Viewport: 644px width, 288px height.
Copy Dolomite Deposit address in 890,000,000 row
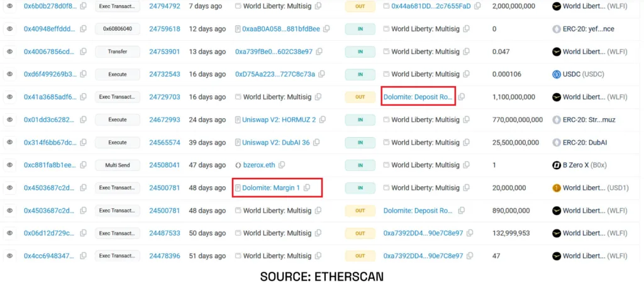point(462,211)
